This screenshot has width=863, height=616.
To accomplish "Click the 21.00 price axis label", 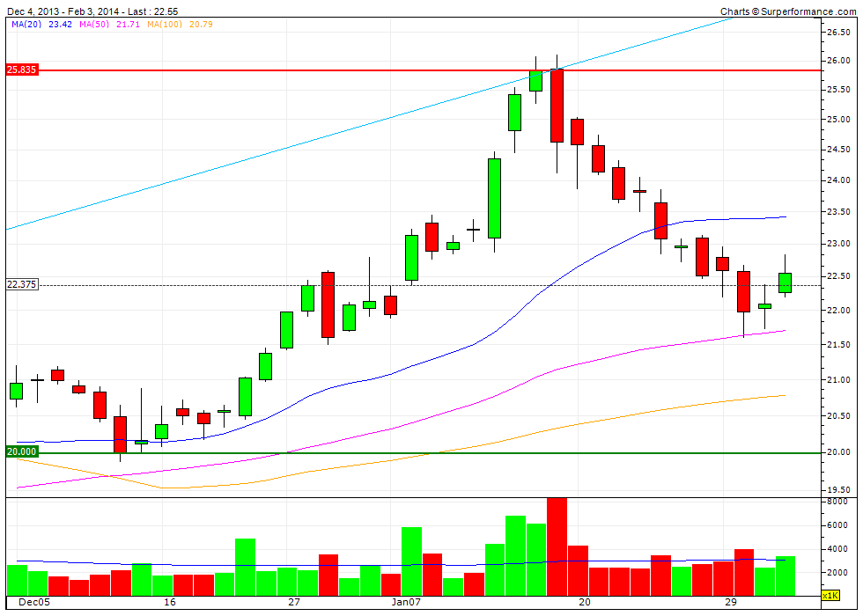I will coord(838,380).
